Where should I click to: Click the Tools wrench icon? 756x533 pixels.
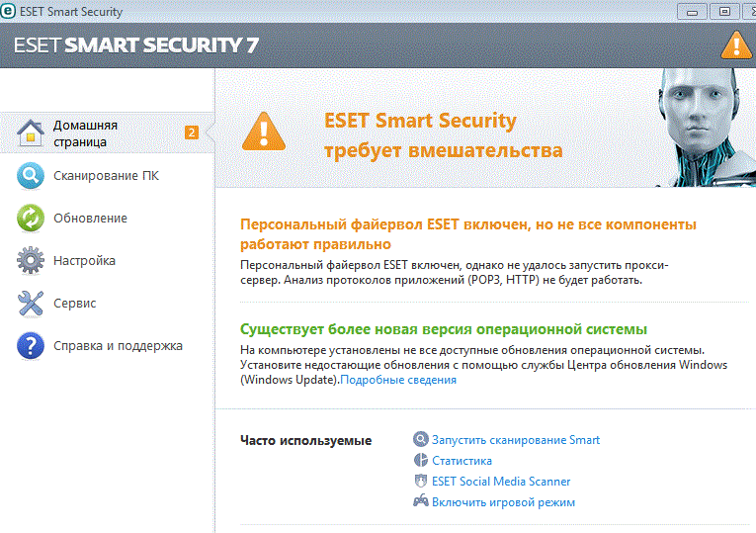click(32, 304)
